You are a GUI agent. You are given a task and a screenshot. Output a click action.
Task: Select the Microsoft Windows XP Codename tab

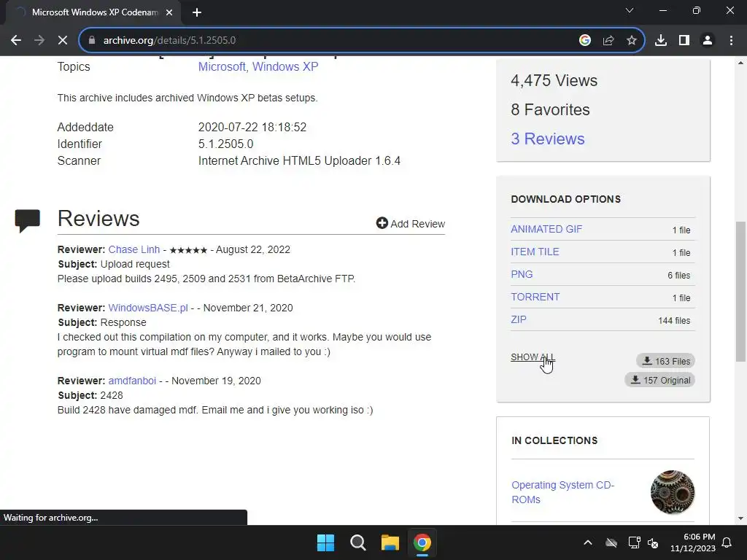pyautogui.click(x=94, y=12)
